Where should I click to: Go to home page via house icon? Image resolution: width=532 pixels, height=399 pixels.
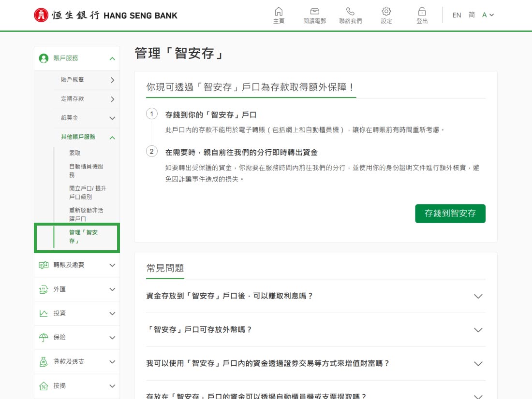(x=279, y=12)
